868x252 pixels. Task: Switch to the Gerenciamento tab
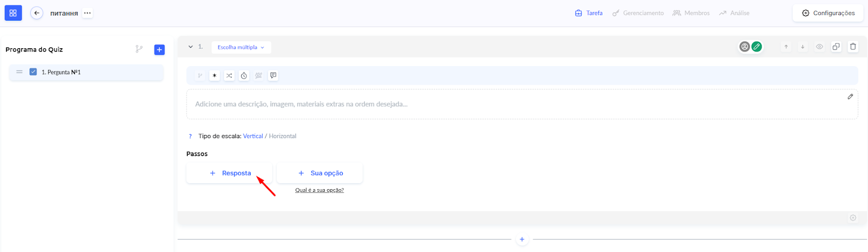(638, 13)
